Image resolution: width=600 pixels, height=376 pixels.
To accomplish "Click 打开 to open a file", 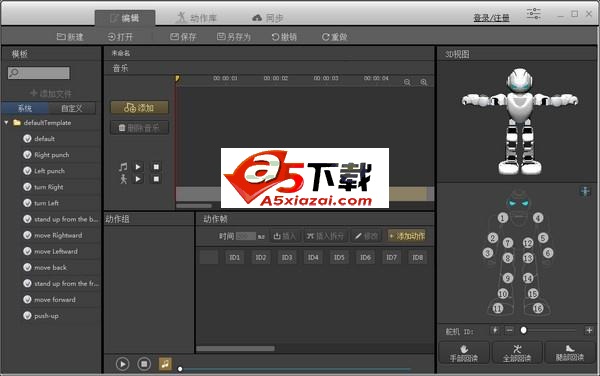I will 120,37.
